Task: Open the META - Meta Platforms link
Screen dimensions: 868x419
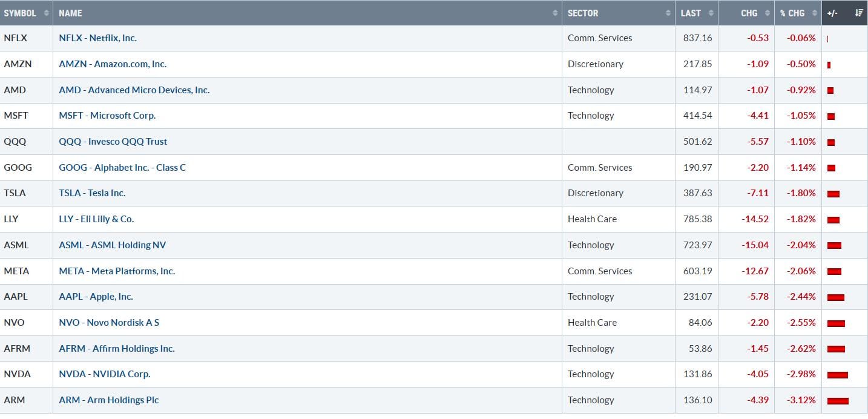Action: [x=117, y=271]
